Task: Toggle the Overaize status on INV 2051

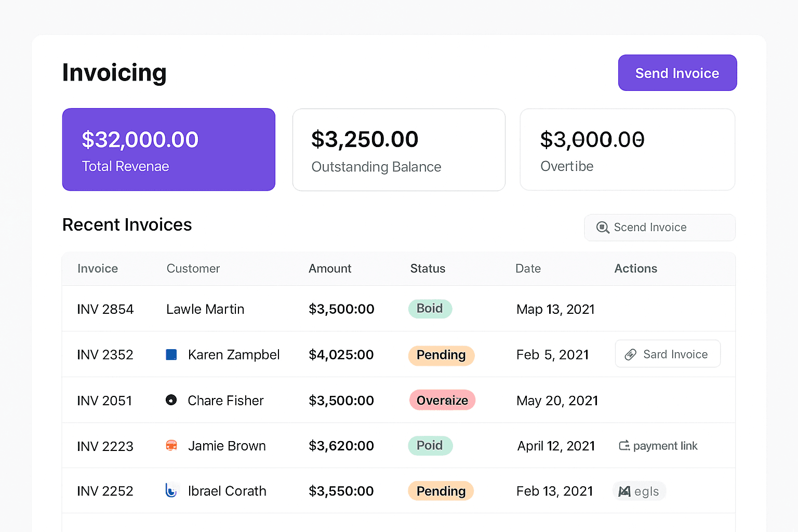Action: [442, 400]
